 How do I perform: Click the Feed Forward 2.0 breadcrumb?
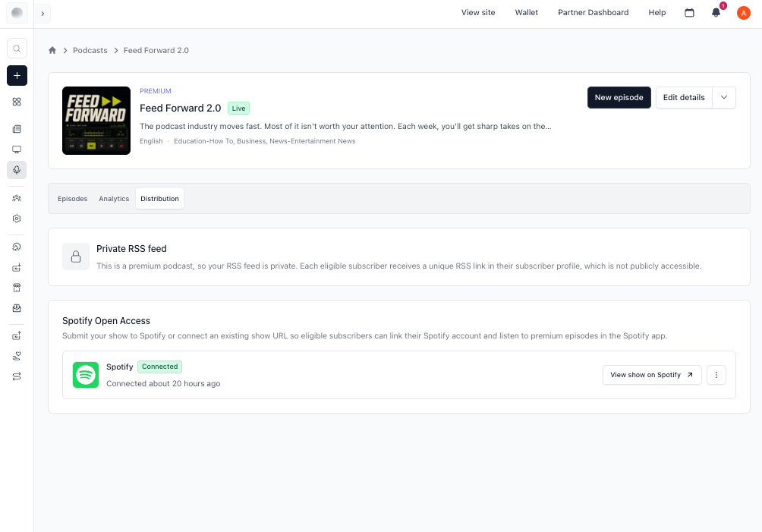(x=156, y=51)
